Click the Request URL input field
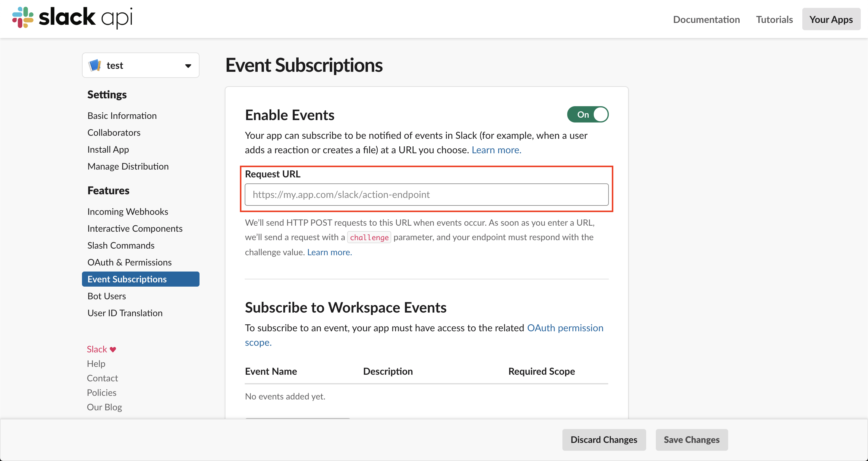Screen dimensions: 868x461 click(x=426, y=195)
